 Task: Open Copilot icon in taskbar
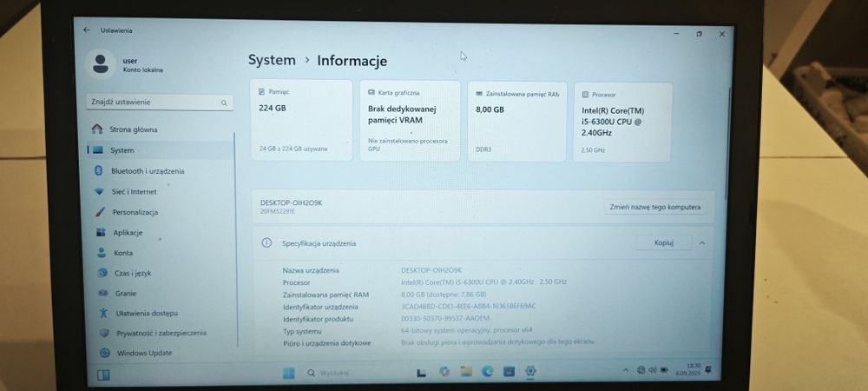click(444, 372)
